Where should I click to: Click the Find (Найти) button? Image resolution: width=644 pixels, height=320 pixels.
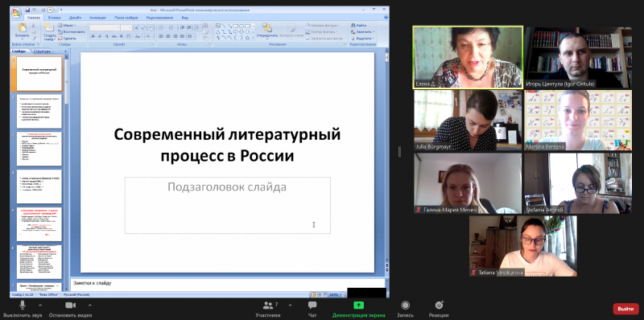(358, 26)
